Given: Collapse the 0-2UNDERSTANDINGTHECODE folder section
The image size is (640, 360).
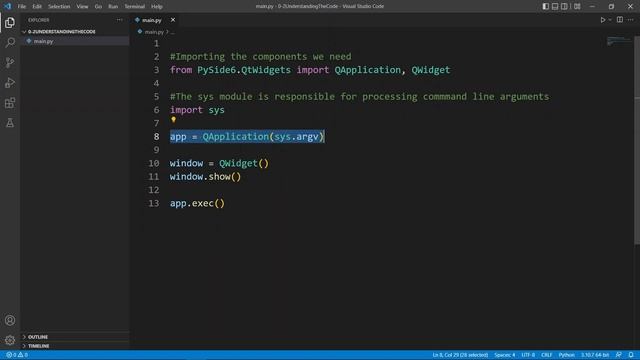Looking at the screenshot, I should [61, 31].
